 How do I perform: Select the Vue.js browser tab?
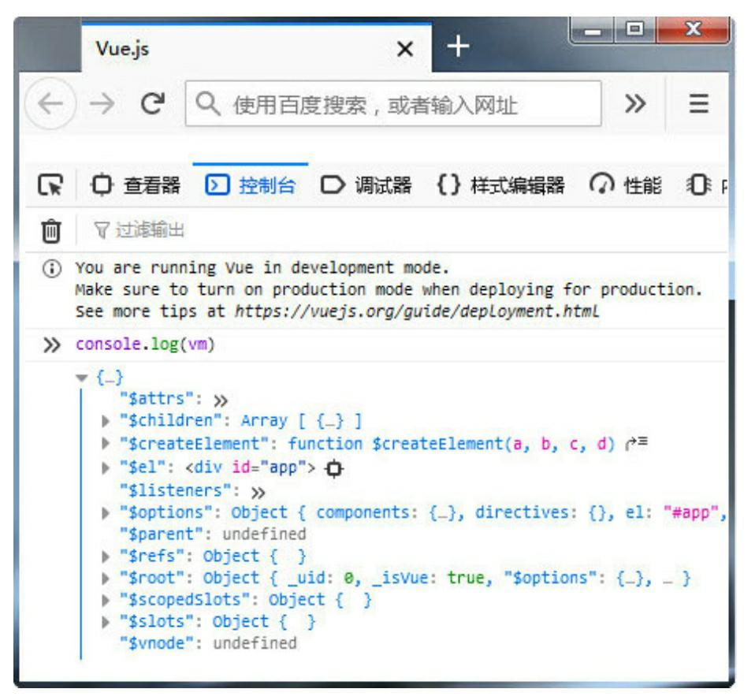pyautogui.click(x=256, y=49)
